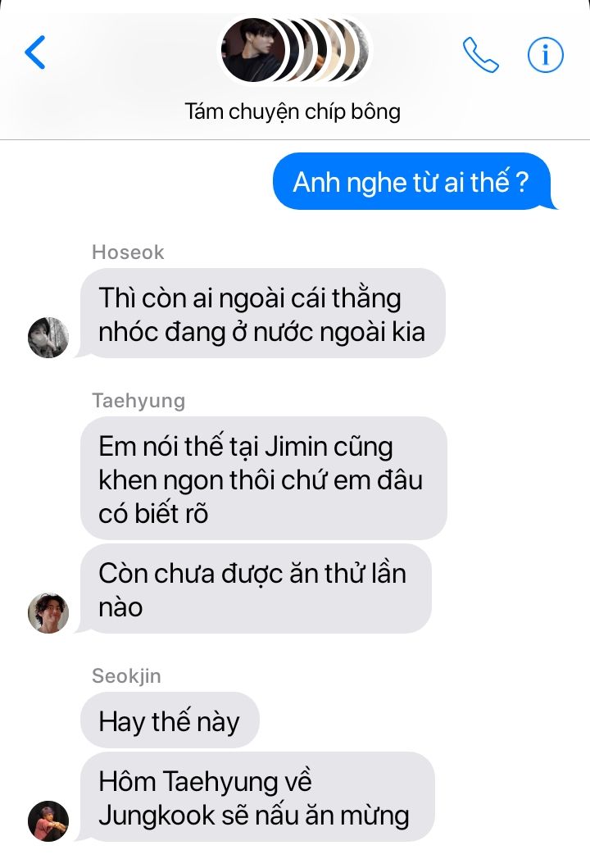Tap the front avatar in the group photo stack
Viewport: 590px width, 868px height.
(253, 50)
